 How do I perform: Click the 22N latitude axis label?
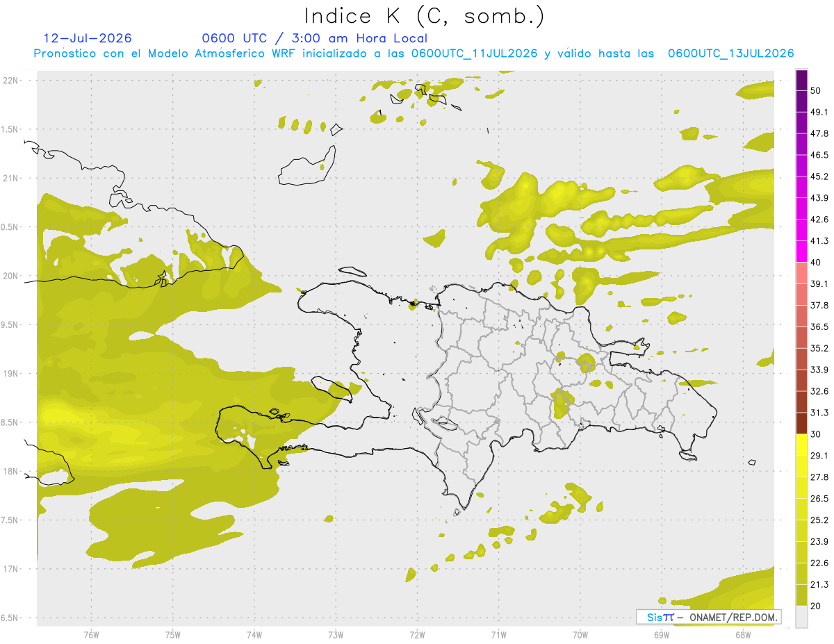coord(12,80)
